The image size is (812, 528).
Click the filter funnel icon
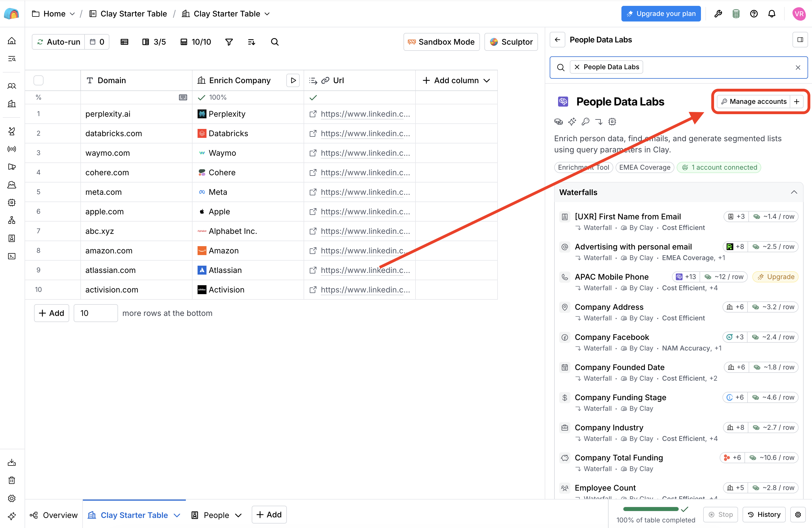(x=229, y=42)
